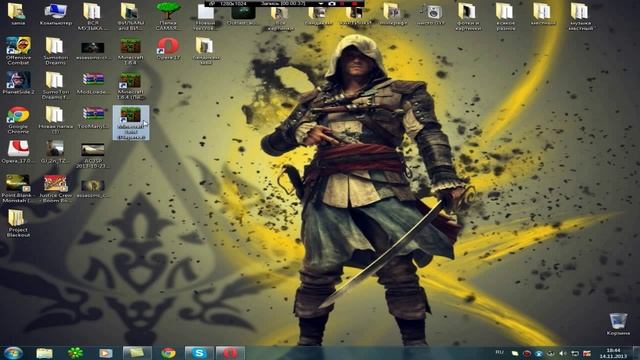This screenshot has height=360, width=640.
Task: Open the recorder bar dropdown arrow
Action: [x=321, y=3]
